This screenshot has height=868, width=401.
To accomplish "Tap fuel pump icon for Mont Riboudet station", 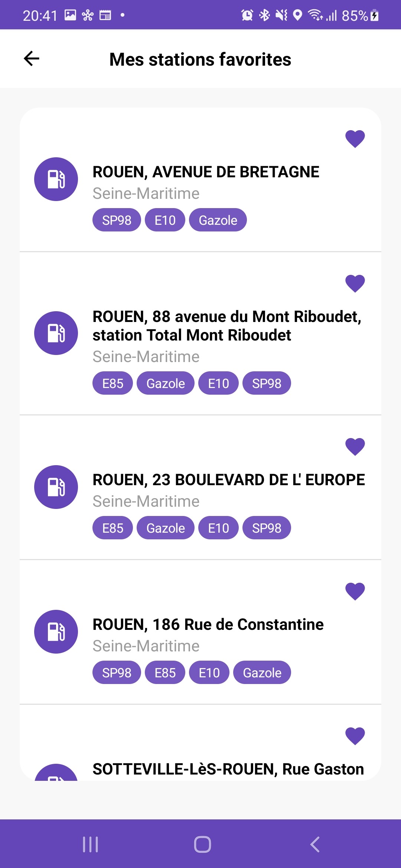I will tap(56, 333).
